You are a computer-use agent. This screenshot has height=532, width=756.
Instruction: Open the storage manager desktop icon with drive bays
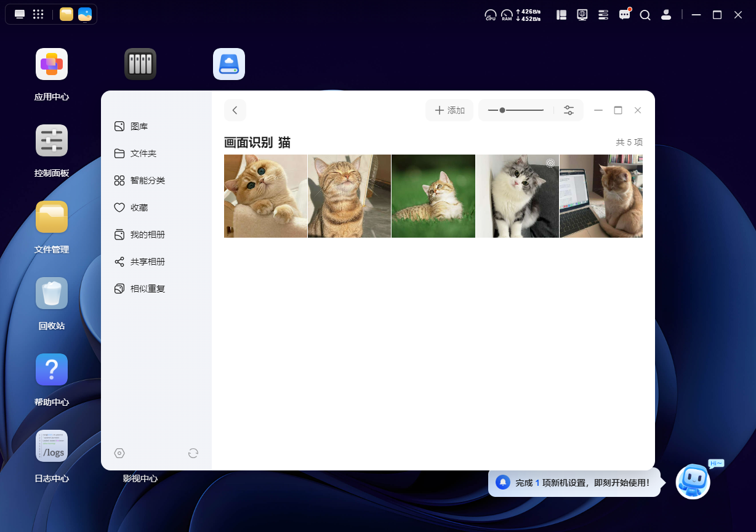point(140,64)
